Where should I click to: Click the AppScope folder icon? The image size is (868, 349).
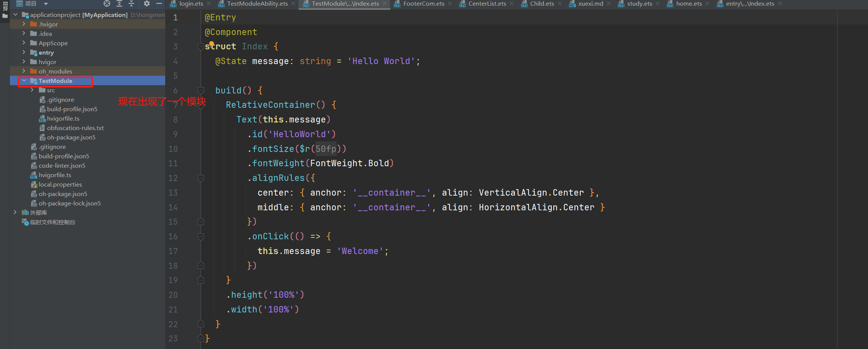point(34,43)
